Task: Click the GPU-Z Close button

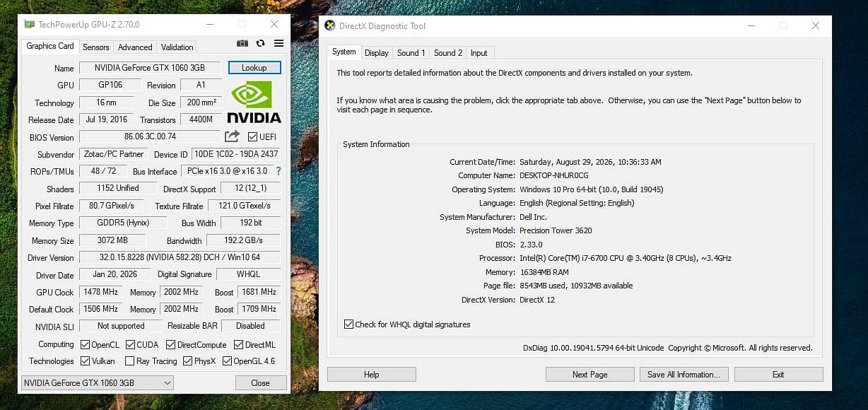Action: pos(260,383)
